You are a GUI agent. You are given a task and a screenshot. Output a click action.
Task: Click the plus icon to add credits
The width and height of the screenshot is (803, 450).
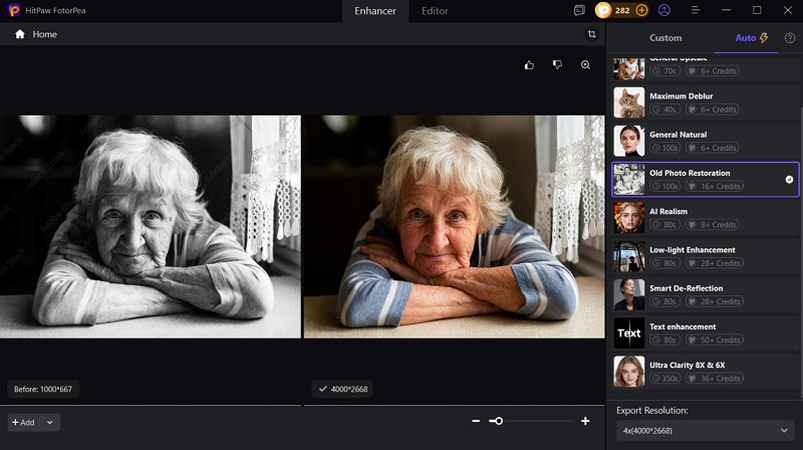641,10
